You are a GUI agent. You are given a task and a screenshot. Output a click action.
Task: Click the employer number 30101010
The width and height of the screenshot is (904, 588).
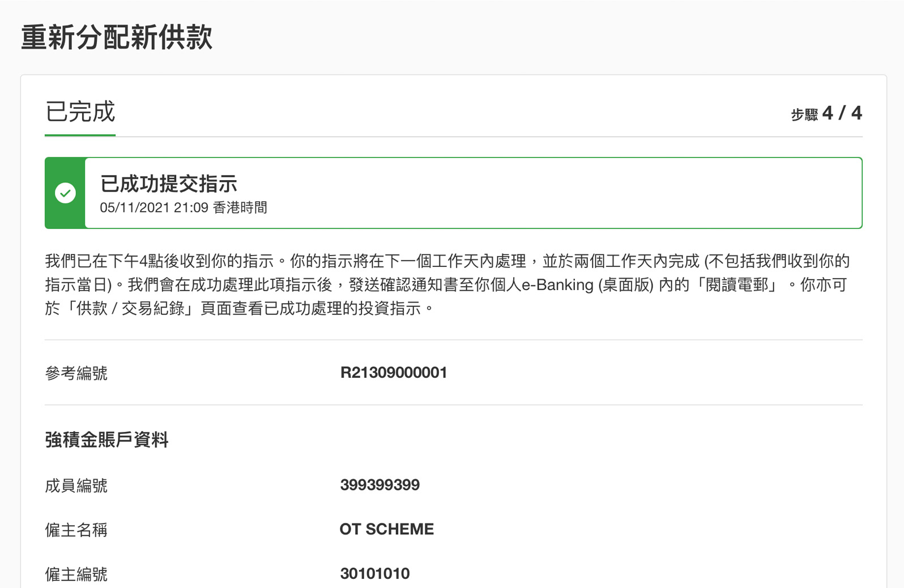(x=374, y=574)
